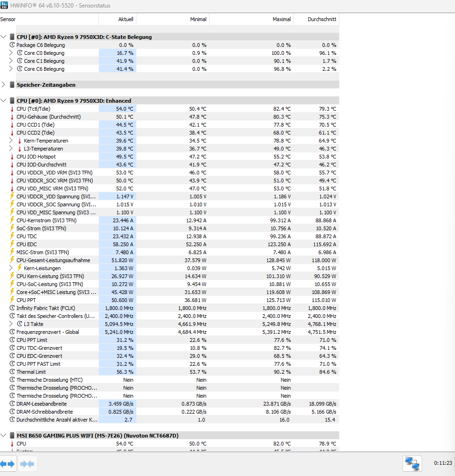Click the thermometer icon beside CPU IOD Hotspot
Image resolution: width=455 pixels, height=476 pixels.
pyautogui.click(x=12, y=157)
